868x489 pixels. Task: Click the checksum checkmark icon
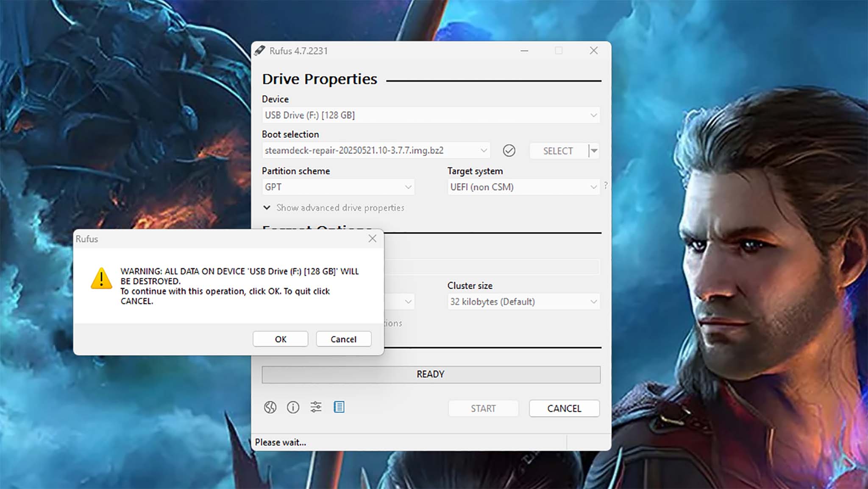click(x=509, y=151)
